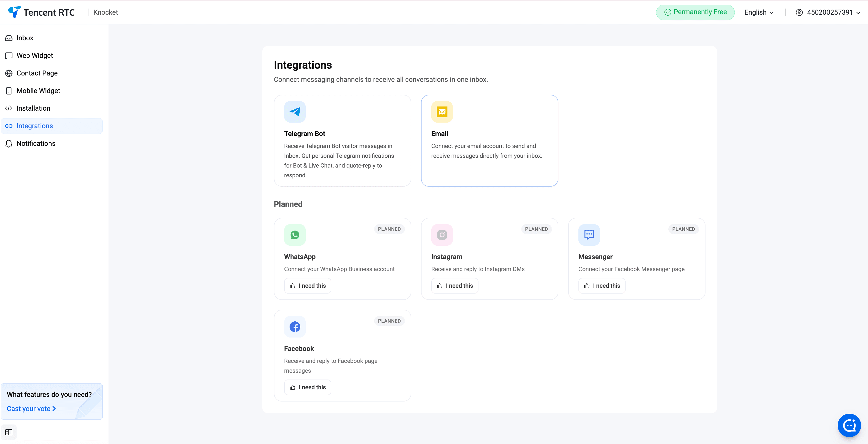Click the green WhatsApp icon
This screenshot has height=444, width=868.
click(295, 235)
